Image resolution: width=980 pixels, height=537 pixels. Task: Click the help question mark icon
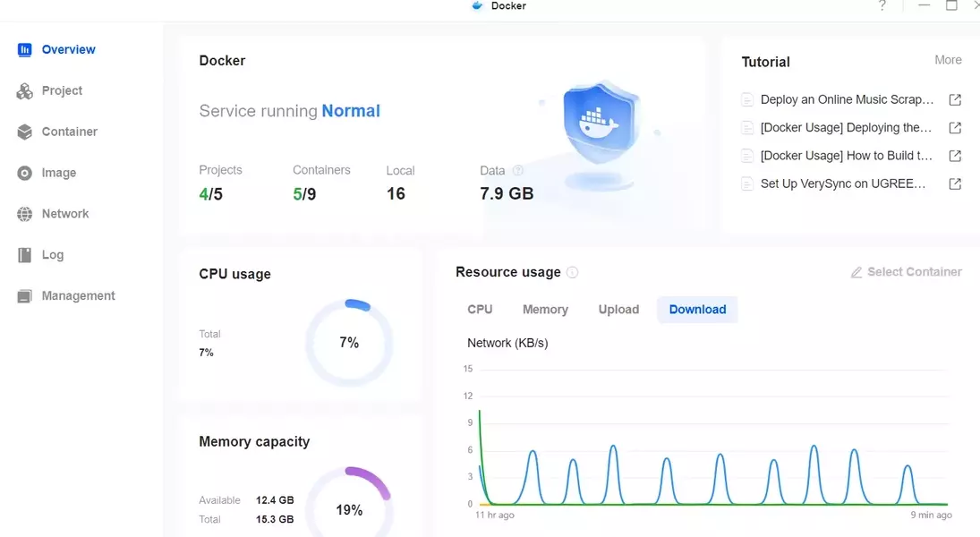[882, 5]
